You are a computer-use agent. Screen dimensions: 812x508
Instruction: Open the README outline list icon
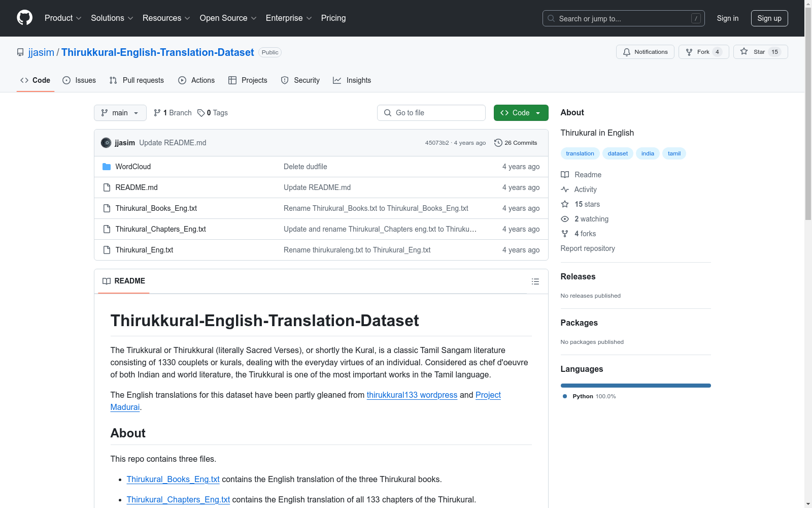click(535, 281)
